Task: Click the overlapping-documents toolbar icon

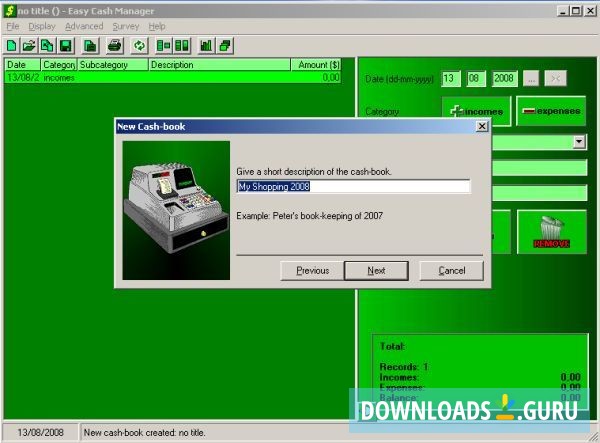Action: pos(47,46)
